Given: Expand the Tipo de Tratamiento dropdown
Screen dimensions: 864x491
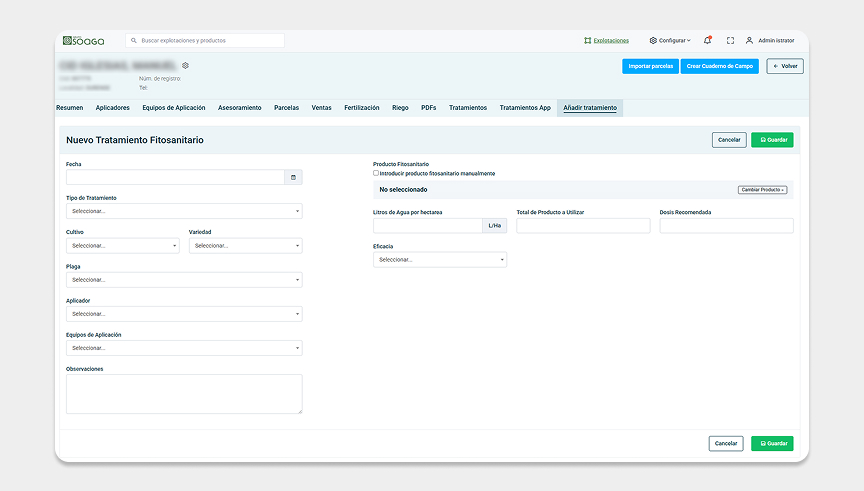Looking at the screenshot, I should (x=184, y=211).
